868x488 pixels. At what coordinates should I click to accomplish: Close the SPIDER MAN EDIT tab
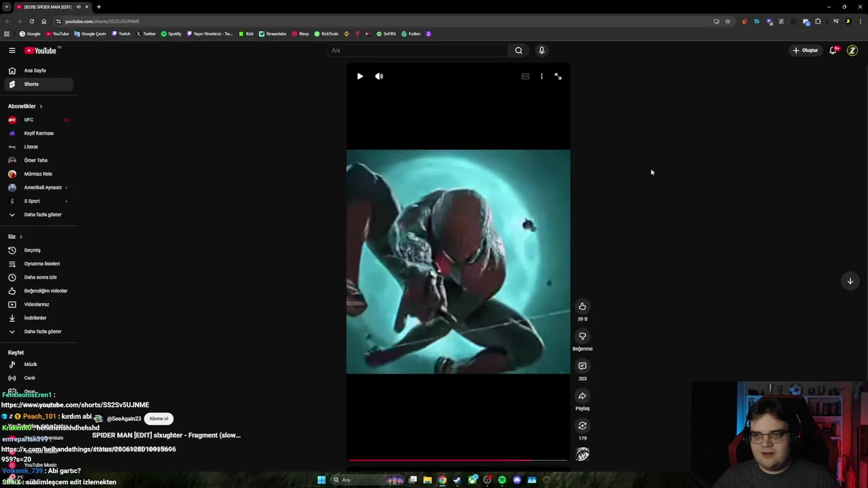[87, 7]
